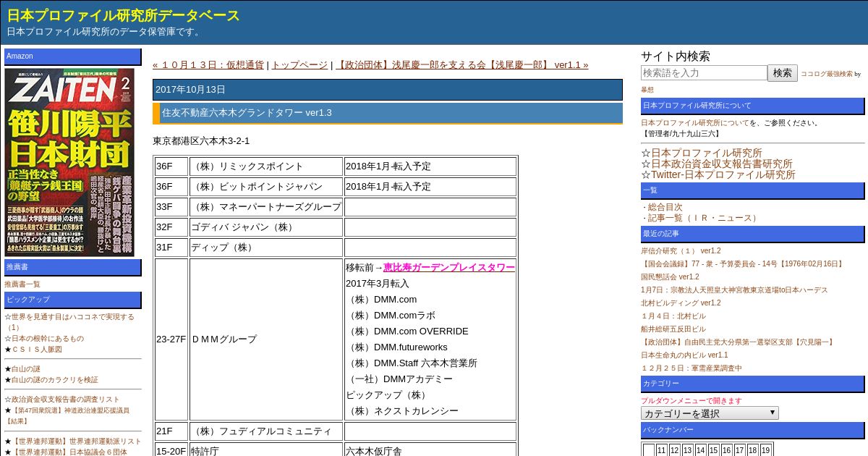The image size is (868, 456).
Task: Open the 総合目次 index link
Action: [x=665, y=207]
